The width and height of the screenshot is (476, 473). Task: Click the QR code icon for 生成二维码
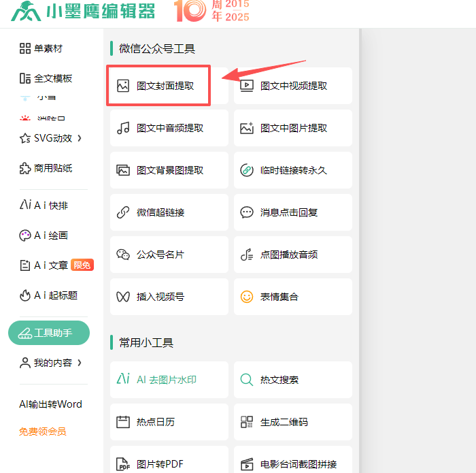(247, 422)
